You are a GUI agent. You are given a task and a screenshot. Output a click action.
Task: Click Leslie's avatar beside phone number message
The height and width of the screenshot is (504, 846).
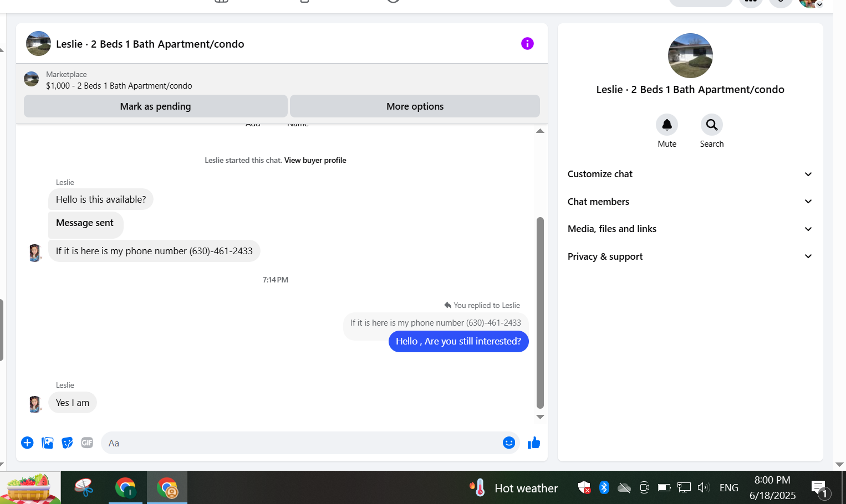coord(34,253)
